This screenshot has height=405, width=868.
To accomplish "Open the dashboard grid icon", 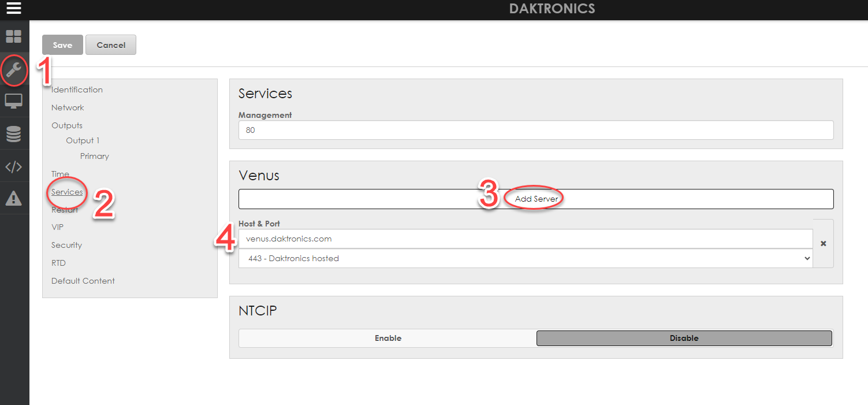I will (13, 36).
